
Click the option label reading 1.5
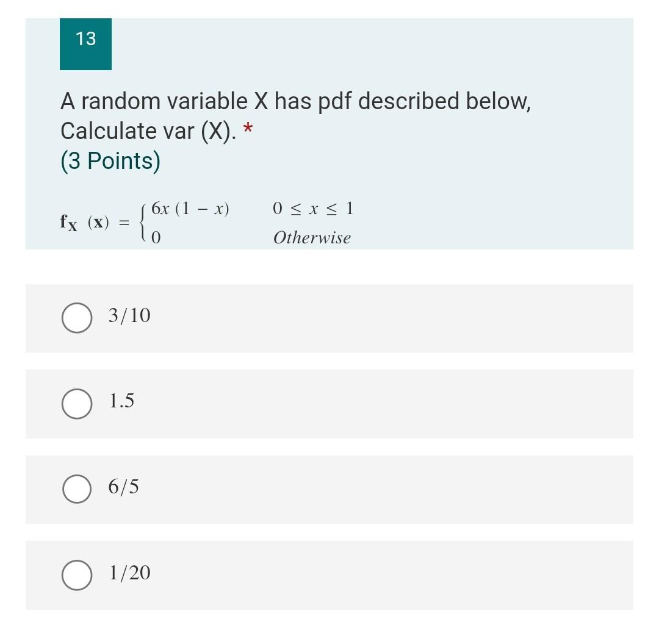tap(121, 402)
